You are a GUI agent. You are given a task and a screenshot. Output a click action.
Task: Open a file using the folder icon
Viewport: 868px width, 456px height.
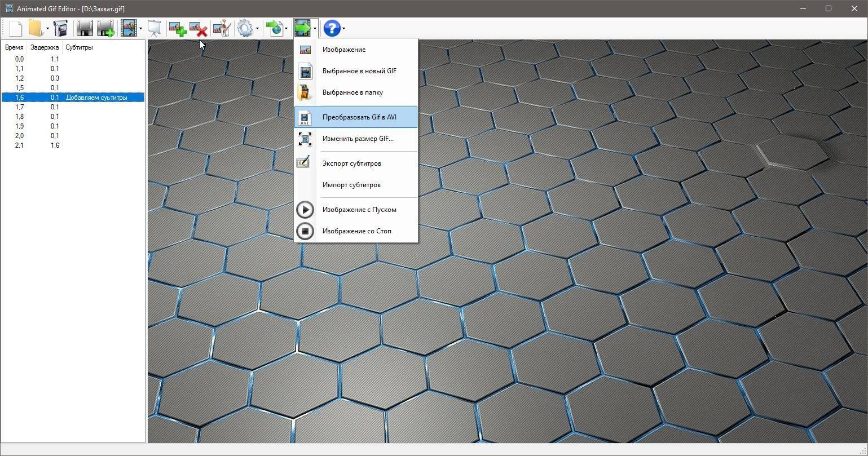(x=36, y=28)
